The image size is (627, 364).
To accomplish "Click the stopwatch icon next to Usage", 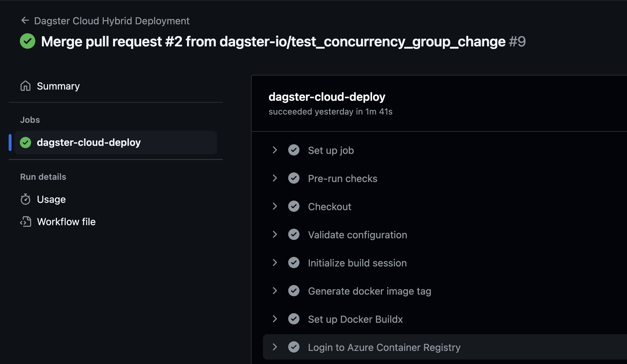I will click(25, 199).
